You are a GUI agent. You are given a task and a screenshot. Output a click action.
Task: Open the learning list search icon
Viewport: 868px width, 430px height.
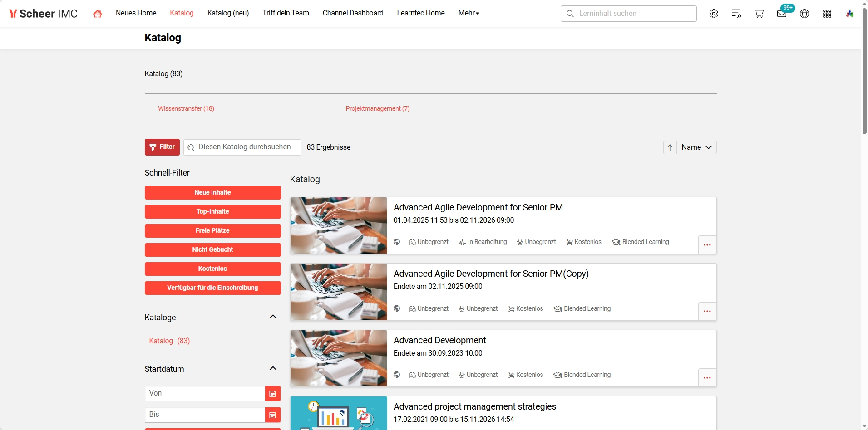pyautogui.click(x=736, y=14)
